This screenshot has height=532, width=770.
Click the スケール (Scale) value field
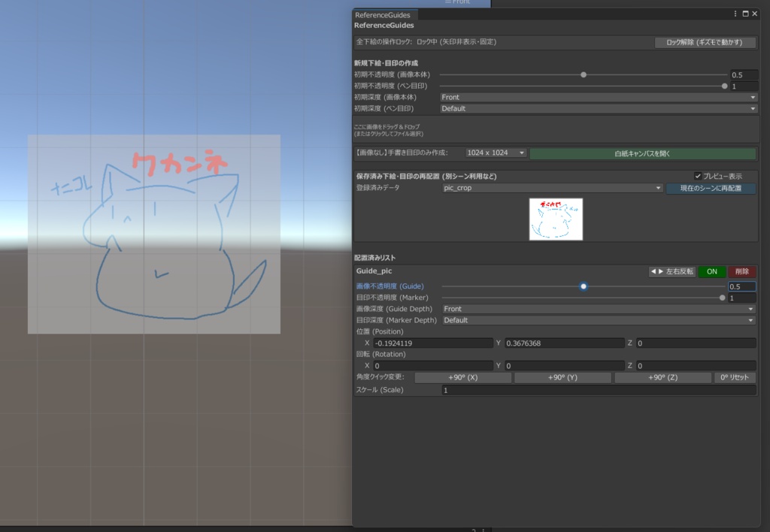coord(599,390)
